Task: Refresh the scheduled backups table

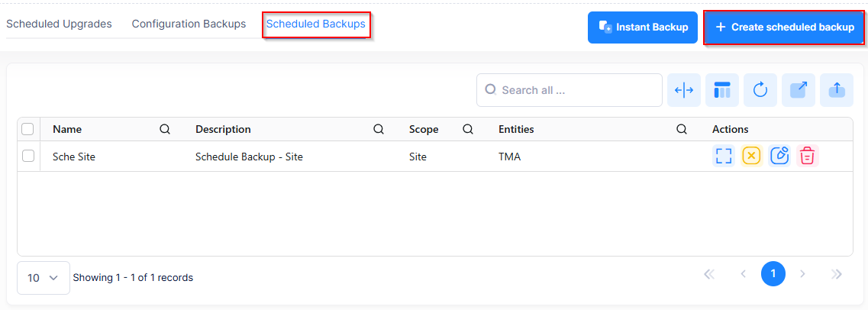Action: pos(760,90)
